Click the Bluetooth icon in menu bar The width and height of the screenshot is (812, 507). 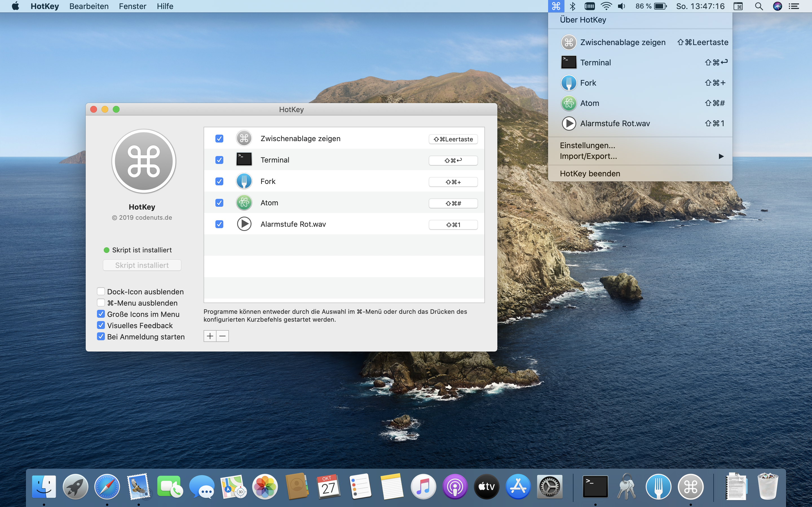tap(573, 6)
